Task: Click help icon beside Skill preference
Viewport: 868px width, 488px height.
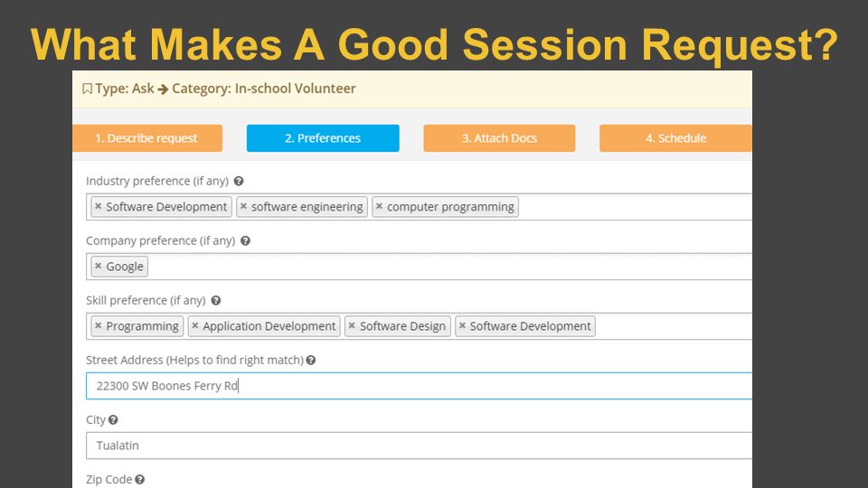Action: click(216, 300)
